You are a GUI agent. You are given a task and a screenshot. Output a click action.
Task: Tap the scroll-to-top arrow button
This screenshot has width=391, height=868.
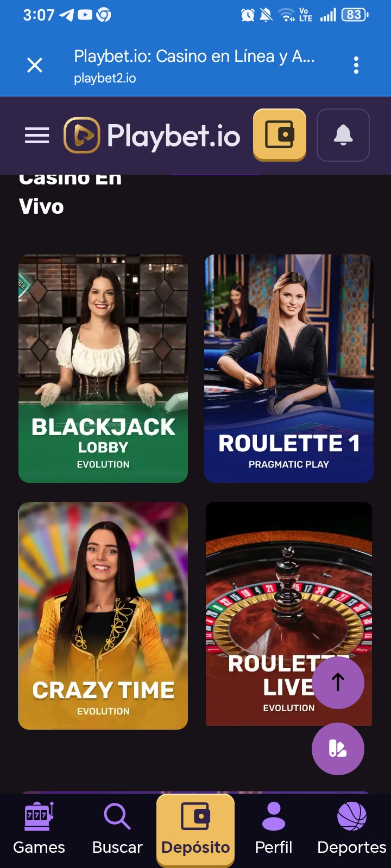pyautogui.click(x=338, y=682)
